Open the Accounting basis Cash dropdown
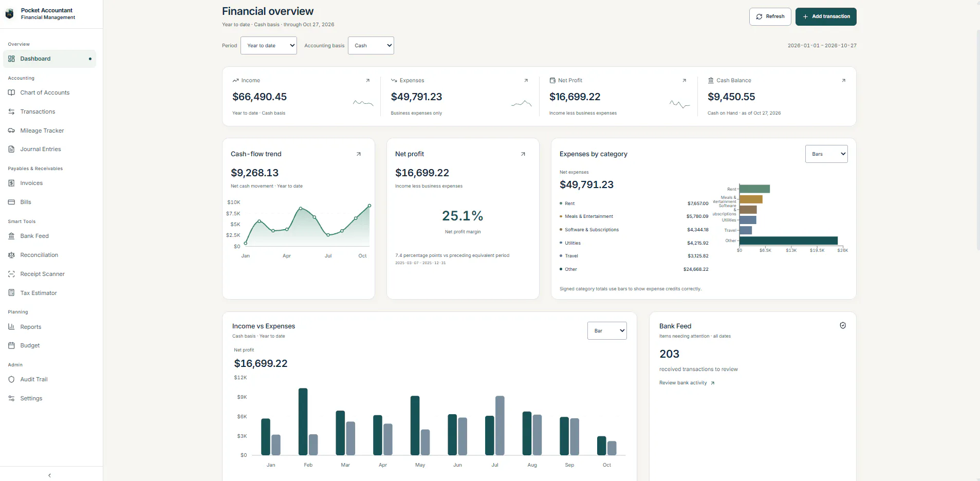 (371, 45)
